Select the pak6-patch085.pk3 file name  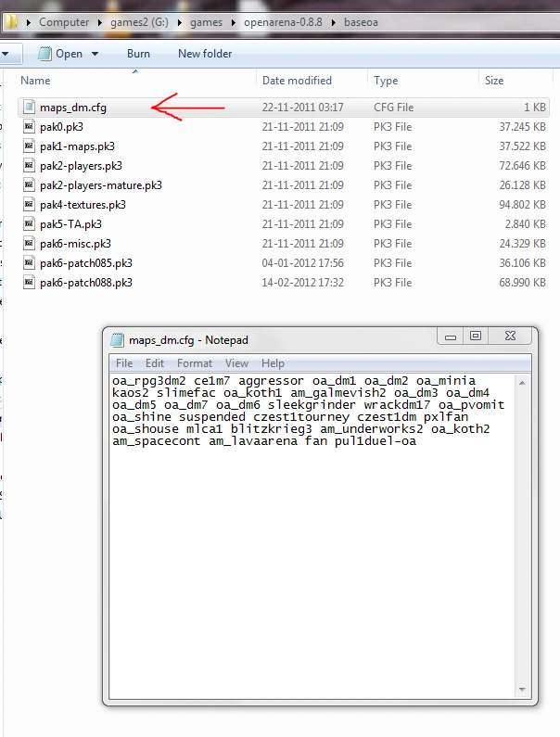86,262
